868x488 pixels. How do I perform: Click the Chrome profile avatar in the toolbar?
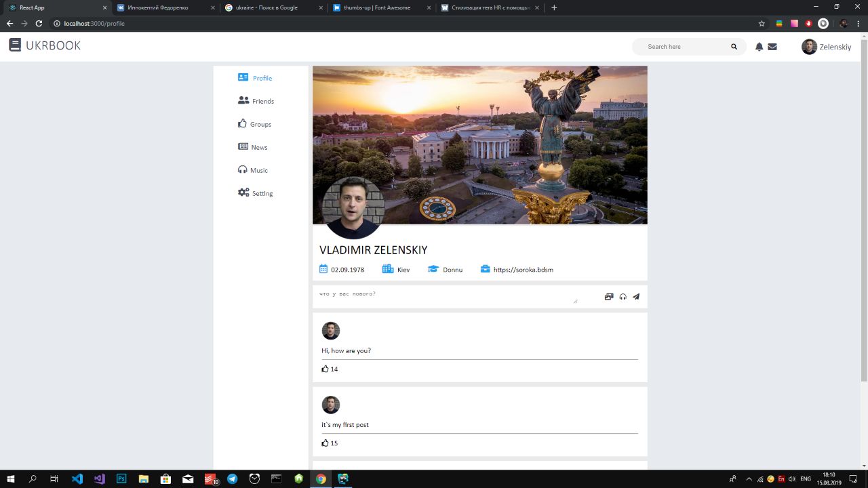[844, 23]
